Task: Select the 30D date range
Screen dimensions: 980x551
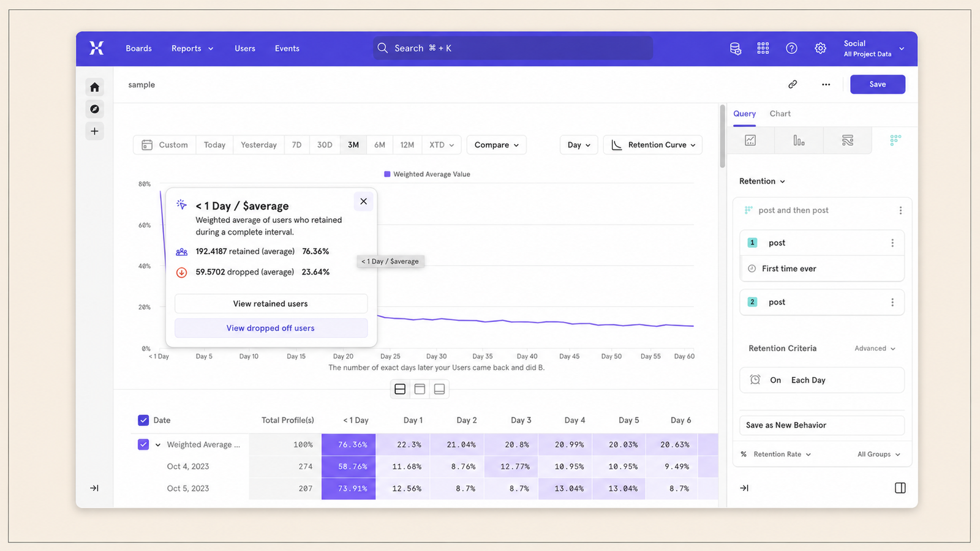Action: click(325, 145)
